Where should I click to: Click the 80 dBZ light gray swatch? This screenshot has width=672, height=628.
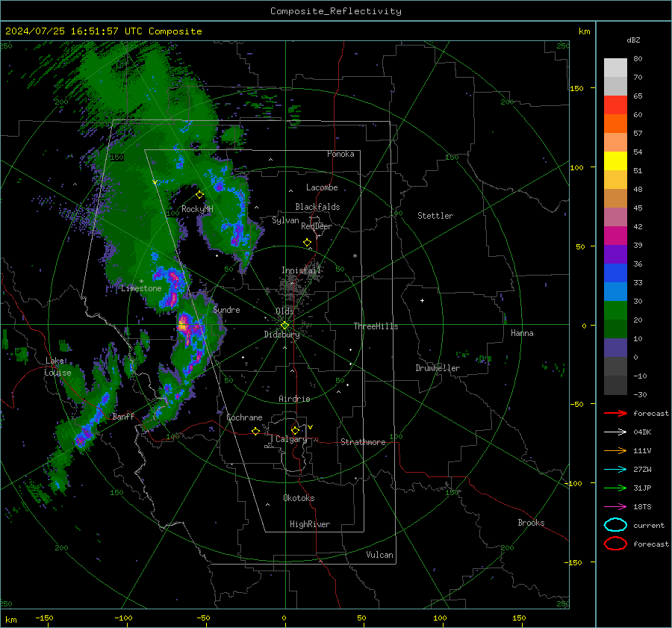tap(615, 67)
